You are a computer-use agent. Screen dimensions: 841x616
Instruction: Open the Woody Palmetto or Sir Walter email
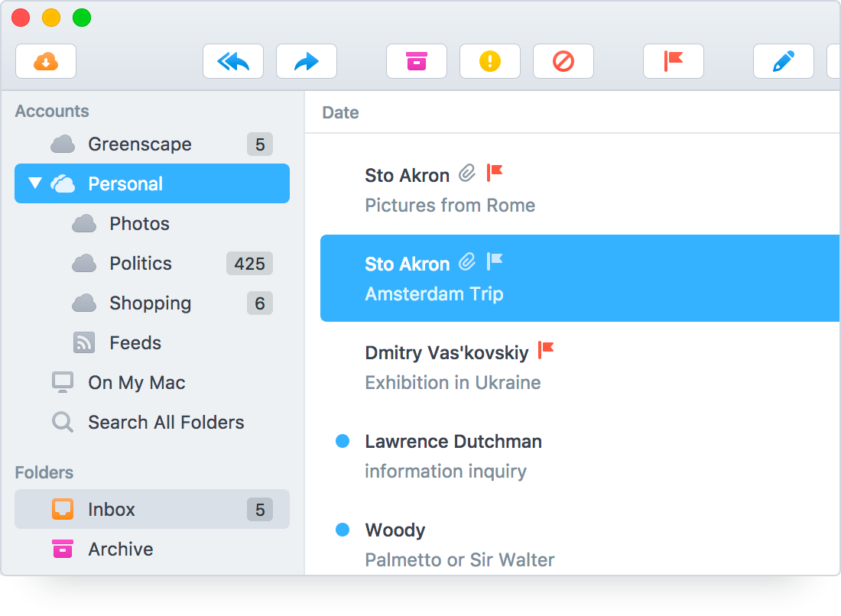459,544
